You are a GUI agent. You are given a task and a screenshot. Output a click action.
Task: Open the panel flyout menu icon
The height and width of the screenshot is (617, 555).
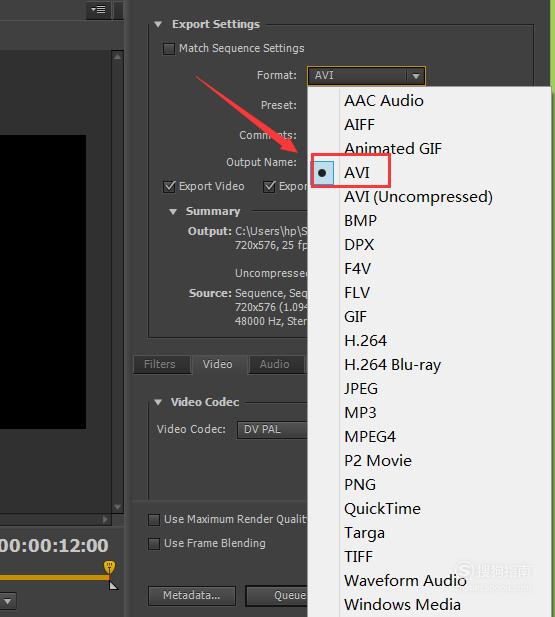point(98,9)
